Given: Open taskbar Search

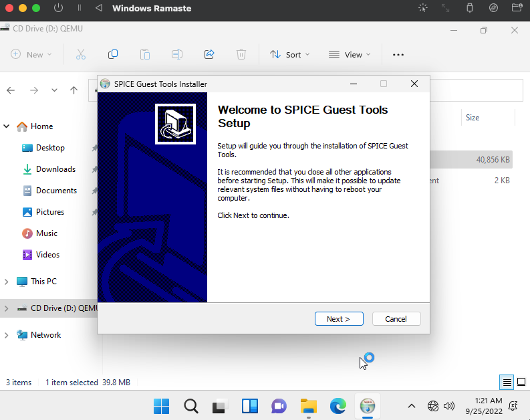Looking at the screenshot, I should click(191, 406).
